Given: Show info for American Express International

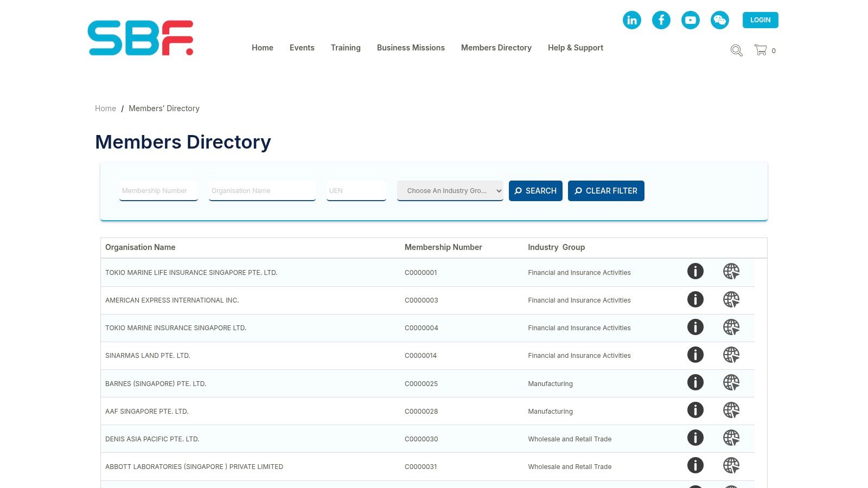Looking at the screenshot, I should click(695, 299).
